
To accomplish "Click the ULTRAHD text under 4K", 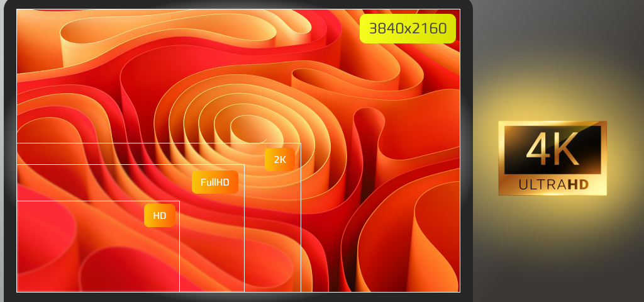I will 553,184.
